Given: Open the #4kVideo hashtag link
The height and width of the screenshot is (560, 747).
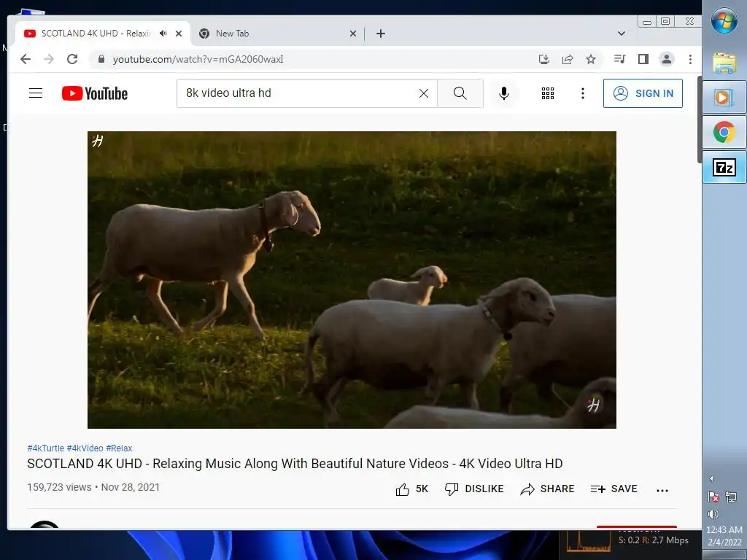Looking at the screenshot, I should pos(85,448).
